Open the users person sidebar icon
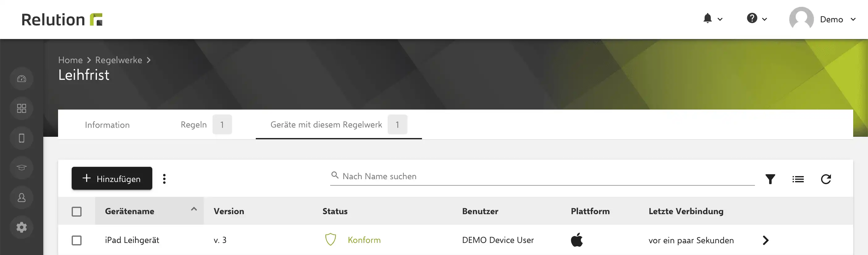Screen dimensions: 868x255 tap(22, 197)
